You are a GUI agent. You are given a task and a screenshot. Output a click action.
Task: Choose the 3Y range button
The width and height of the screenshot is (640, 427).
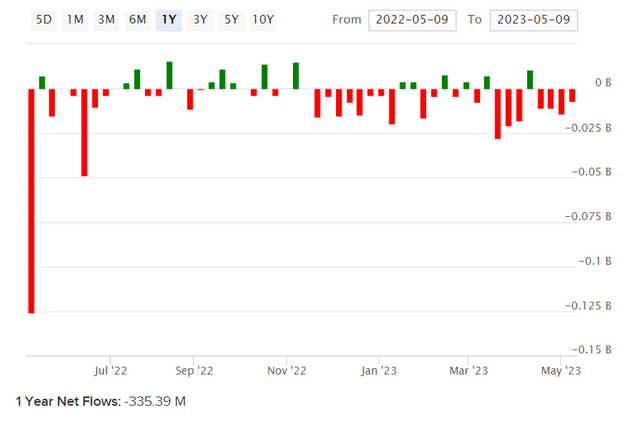coord(200,20)
